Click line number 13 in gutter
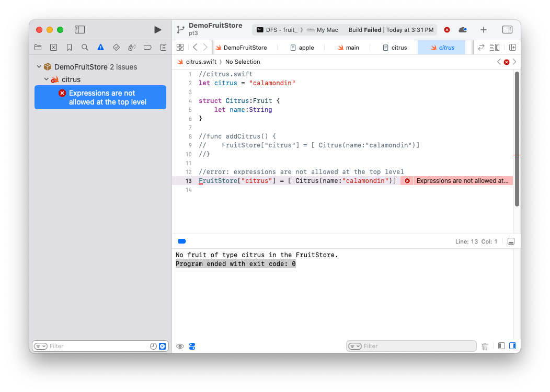This screenshot has height=392, width=550. [189, 181]
